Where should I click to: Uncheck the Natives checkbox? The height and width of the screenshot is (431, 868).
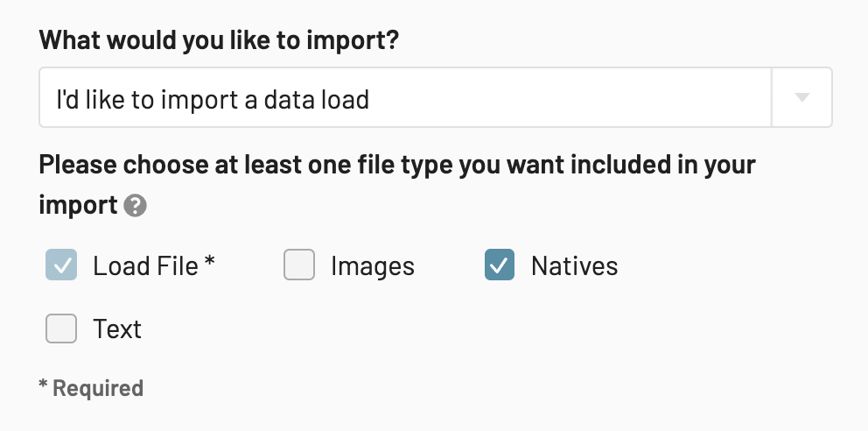point(500,265)
